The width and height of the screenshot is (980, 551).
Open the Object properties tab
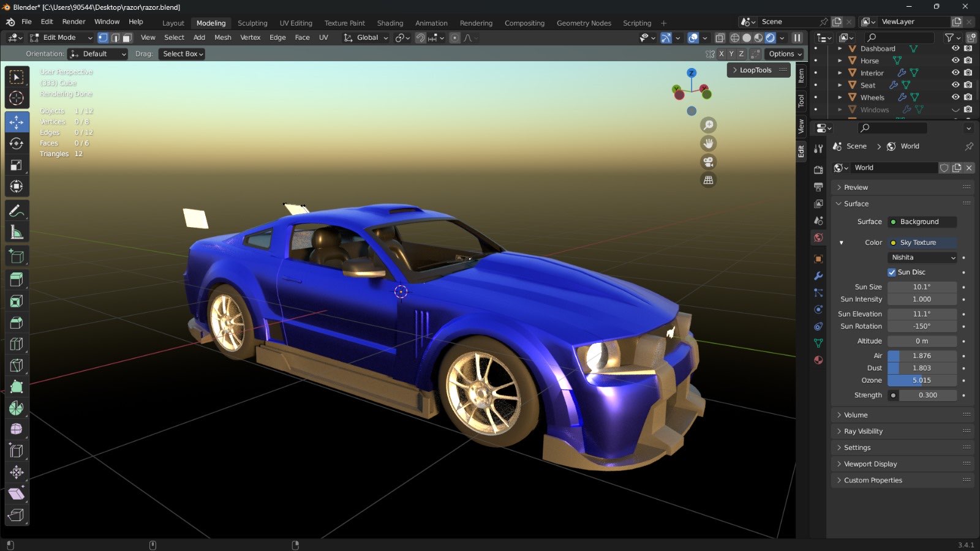tap(818, 259)
